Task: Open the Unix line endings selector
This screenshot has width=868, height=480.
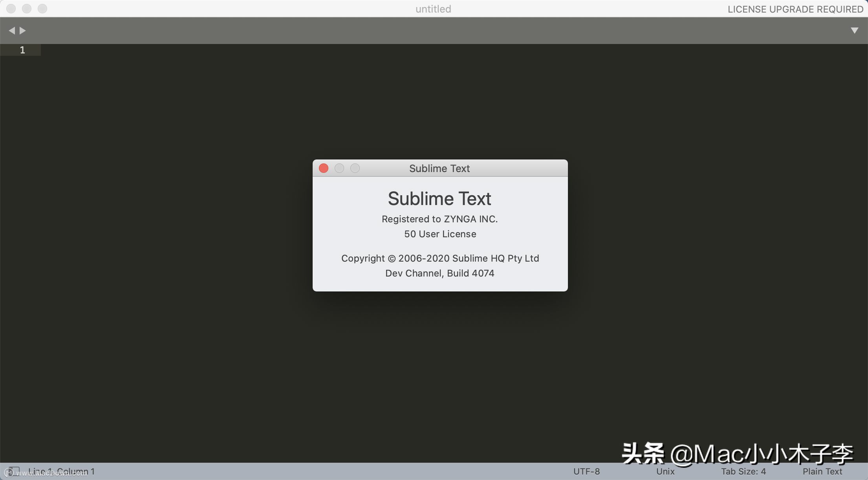Action: coord(665,471)
